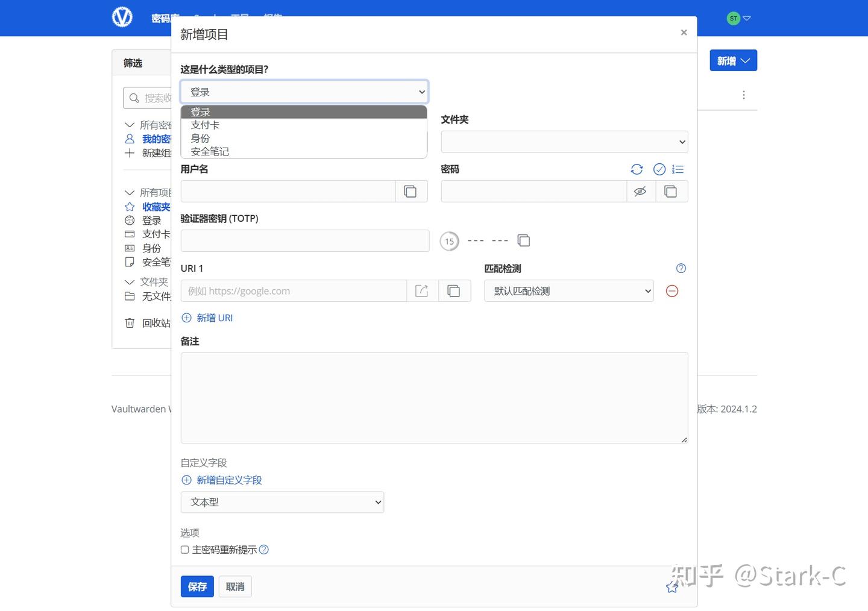This screenshot has width=868, height=611.
Task: Open the three-dot options menu in the vault list
Action: coord(744,95)
